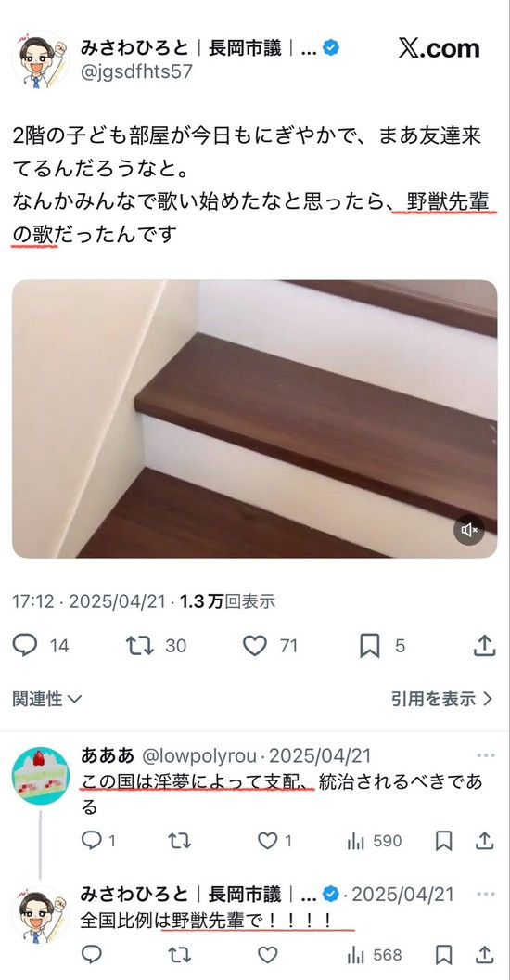The width and height of the screenshot is (510, 980).
Task: Reply to the main post via comment icon
Action: coord(25,646)
